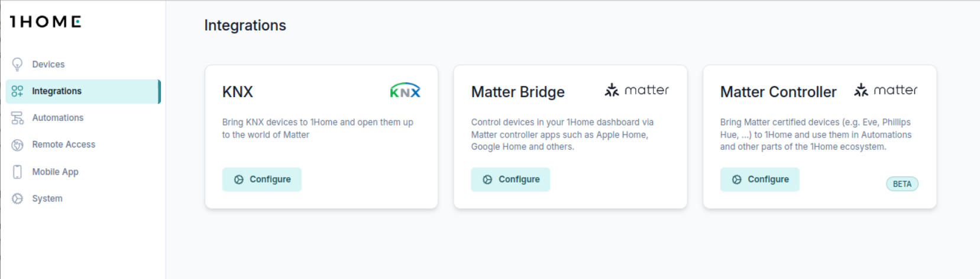
Task: Open the Remote Access page
Action: 63,145
